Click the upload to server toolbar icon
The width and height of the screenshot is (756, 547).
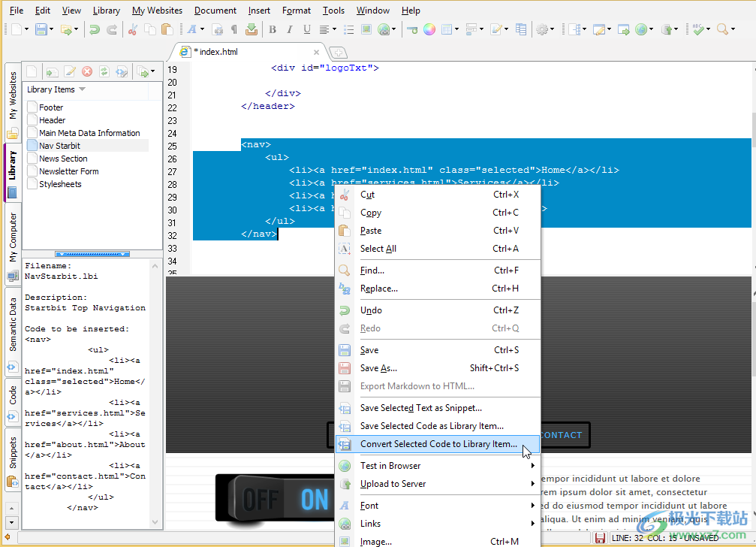pyautogui.click(x=667, y=30)
